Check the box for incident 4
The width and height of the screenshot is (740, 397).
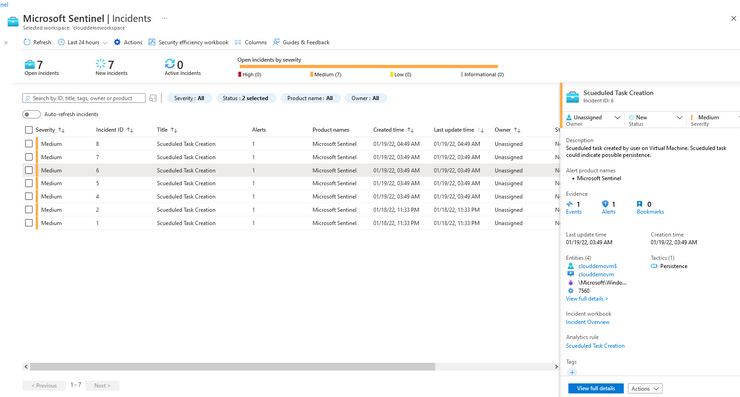tap(29, 196)
